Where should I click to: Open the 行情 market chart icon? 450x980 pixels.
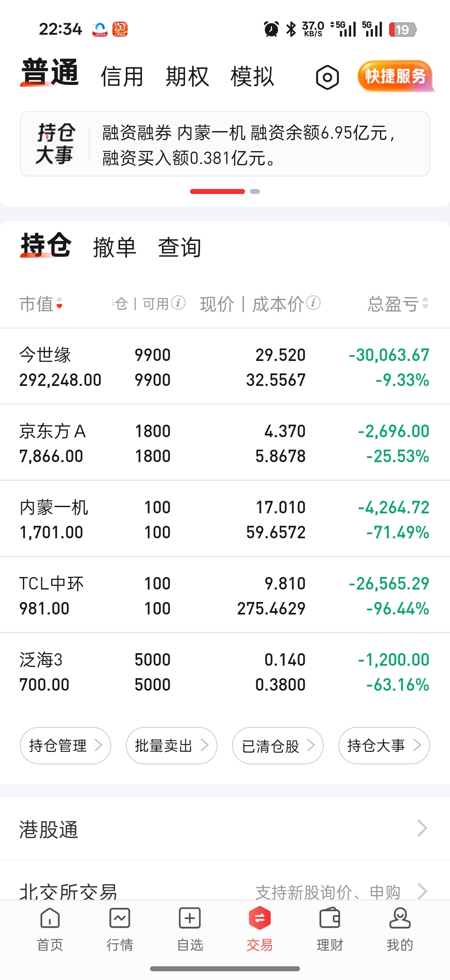pyautogui.click(x=120, y=918)
